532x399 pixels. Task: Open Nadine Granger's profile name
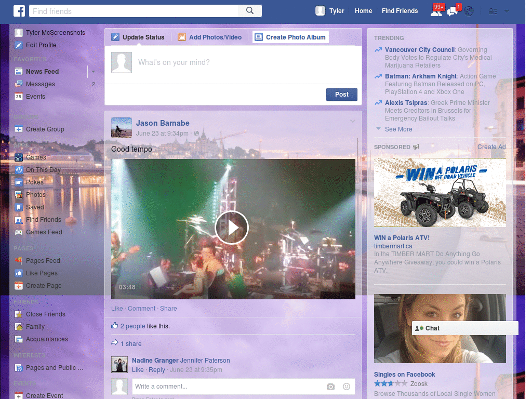155,361
